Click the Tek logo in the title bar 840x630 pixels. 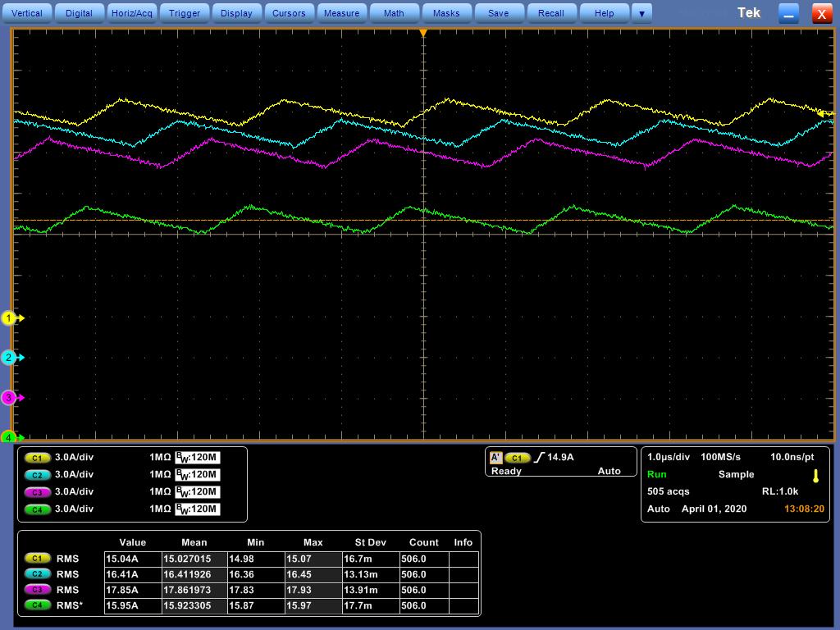pos(749,12)
